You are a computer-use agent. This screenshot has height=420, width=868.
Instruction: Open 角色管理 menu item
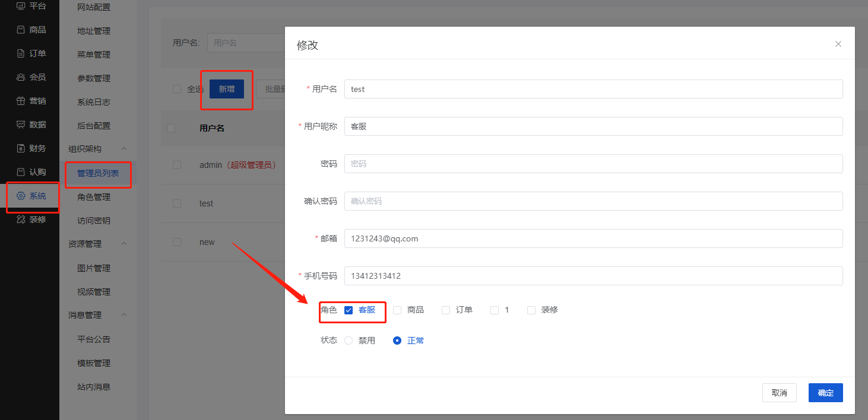click(94, 197)
